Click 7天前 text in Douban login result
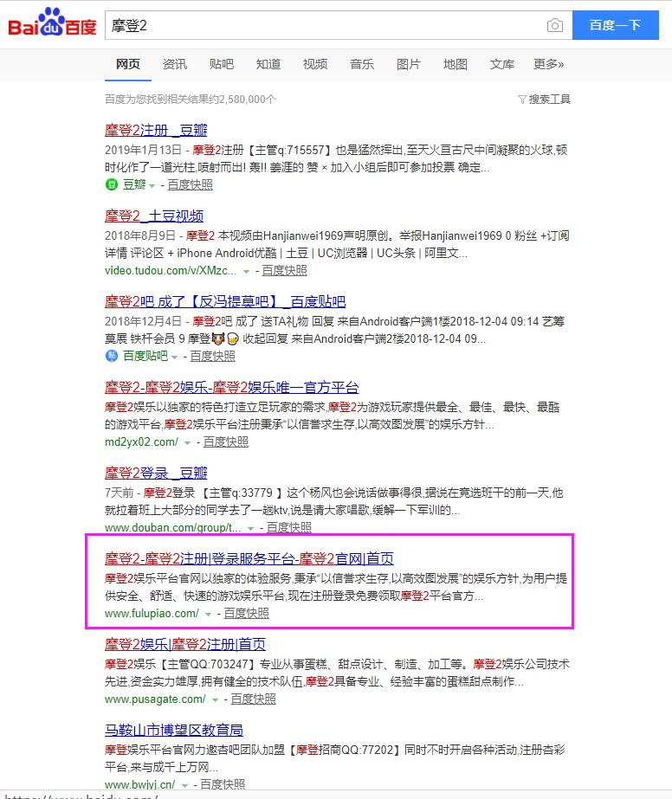The width and height of the screenshot is (672, 799). tap(119, 493)
